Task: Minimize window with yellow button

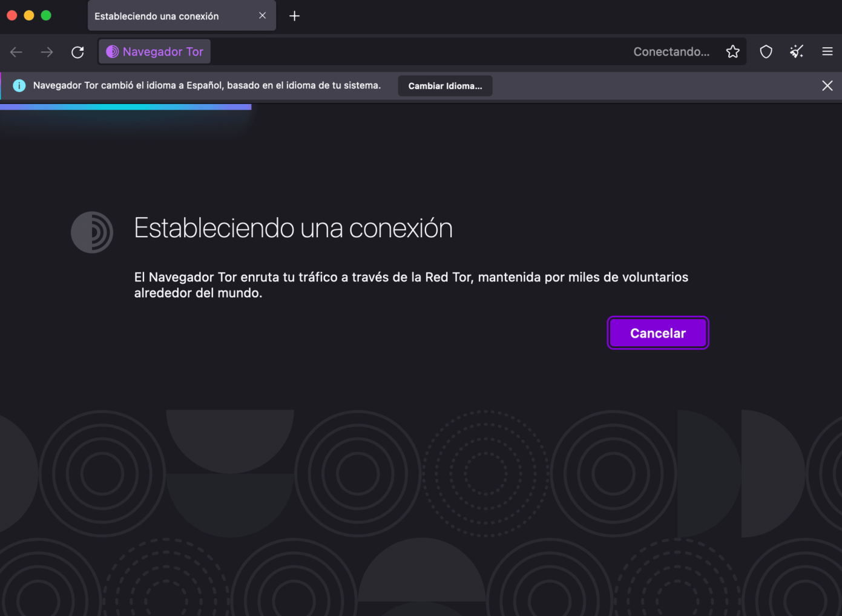Action: click(x=29, y=15)
